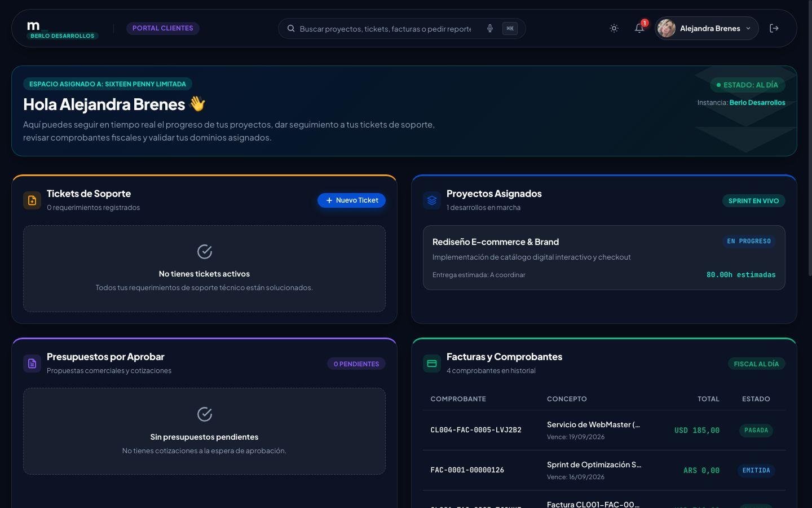Viewport: 812px width, 508px height.
Task: Click the Comprobante column header
Action: [458, 399]
